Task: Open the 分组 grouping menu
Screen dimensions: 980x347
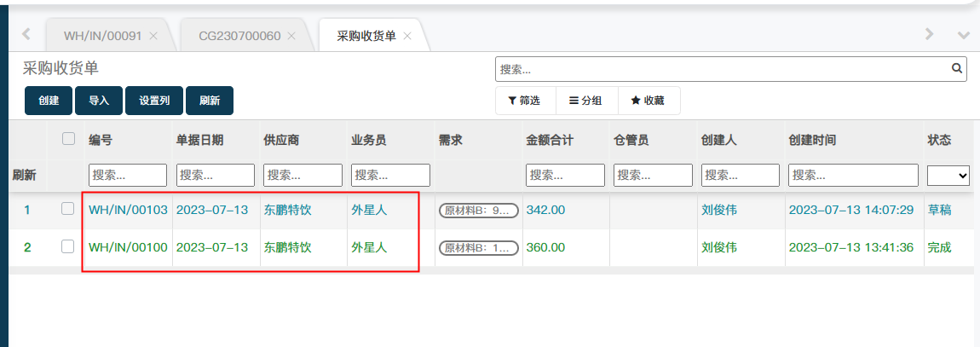Action: 585,101
